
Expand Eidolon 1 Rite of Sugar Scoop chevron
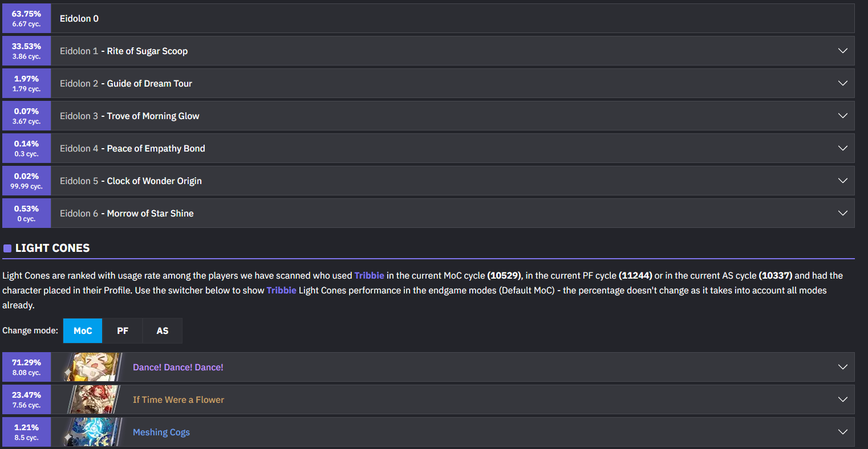[x=842, y=51]
